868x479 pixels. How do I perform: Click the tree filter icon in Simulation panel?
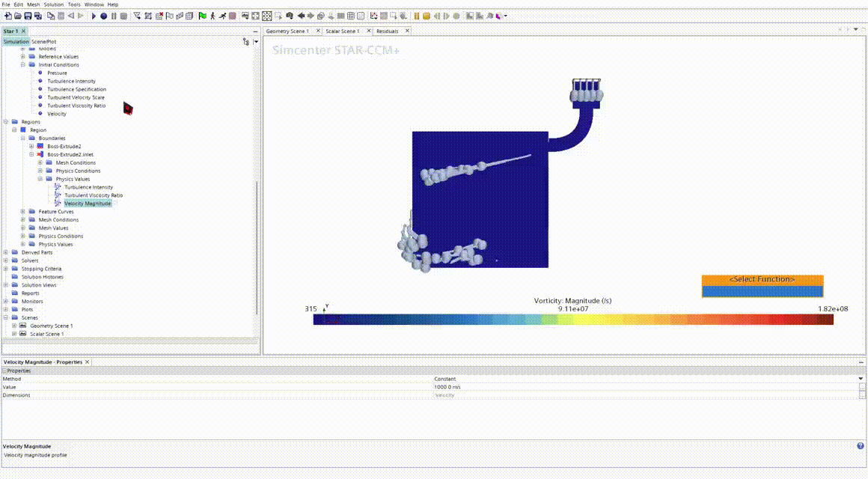coord(245,41)
